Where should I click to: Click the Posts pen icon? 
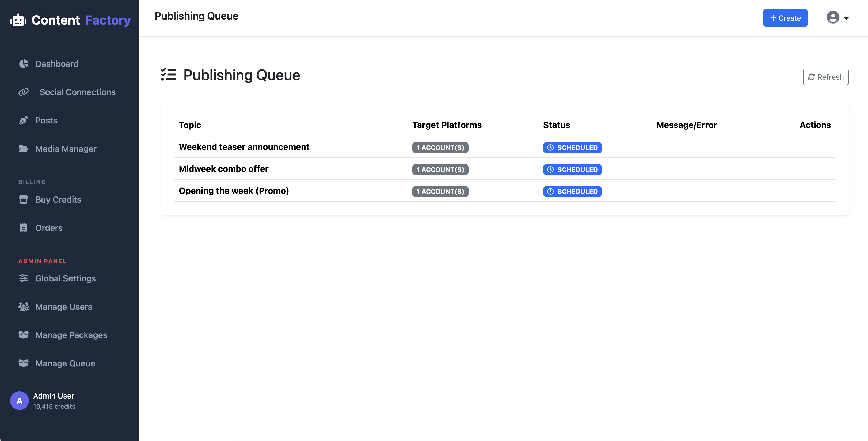(x=24, y=120)
